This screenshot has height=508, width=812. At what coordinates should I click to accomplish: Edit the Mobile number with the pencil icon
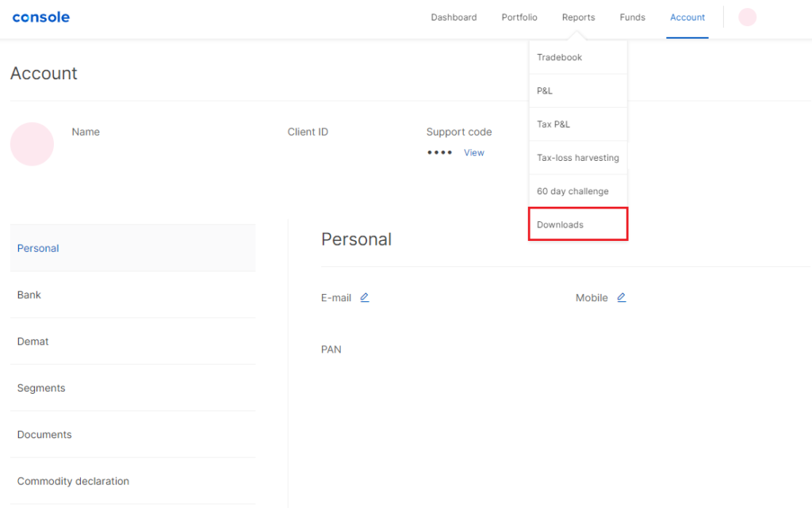tap(621, 296)
